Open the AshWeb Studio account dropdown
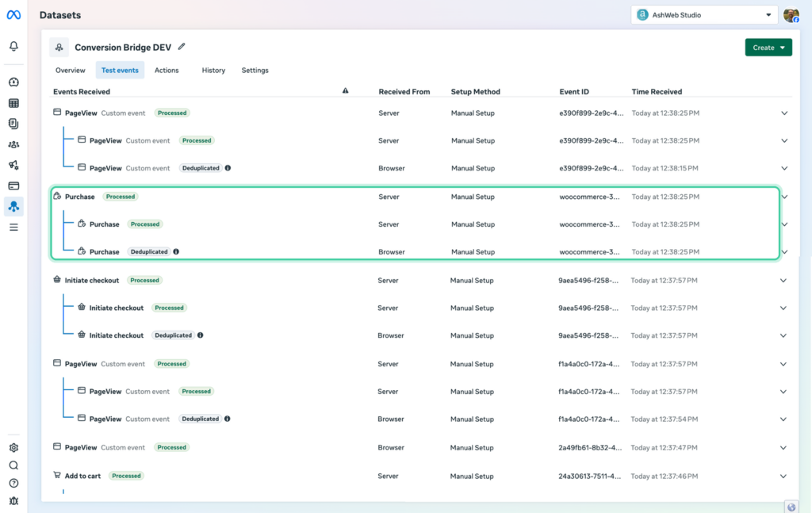Screen dimensions: 812x513 point(704,15)
